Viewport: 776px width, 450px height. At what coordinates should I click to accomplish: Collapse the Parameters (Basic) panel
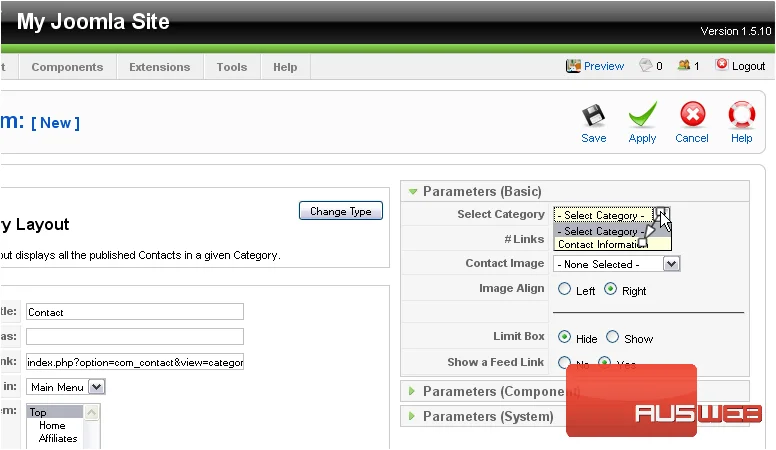point(575,191)
